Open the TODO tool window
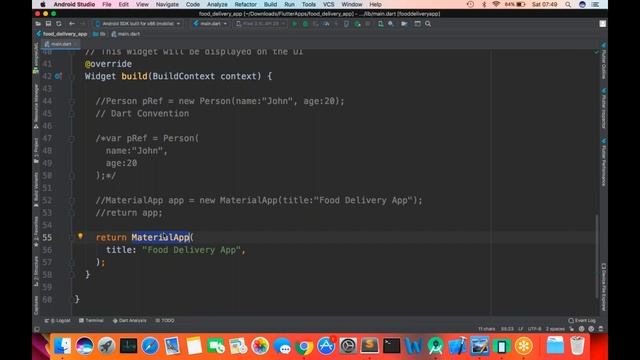 165,320
